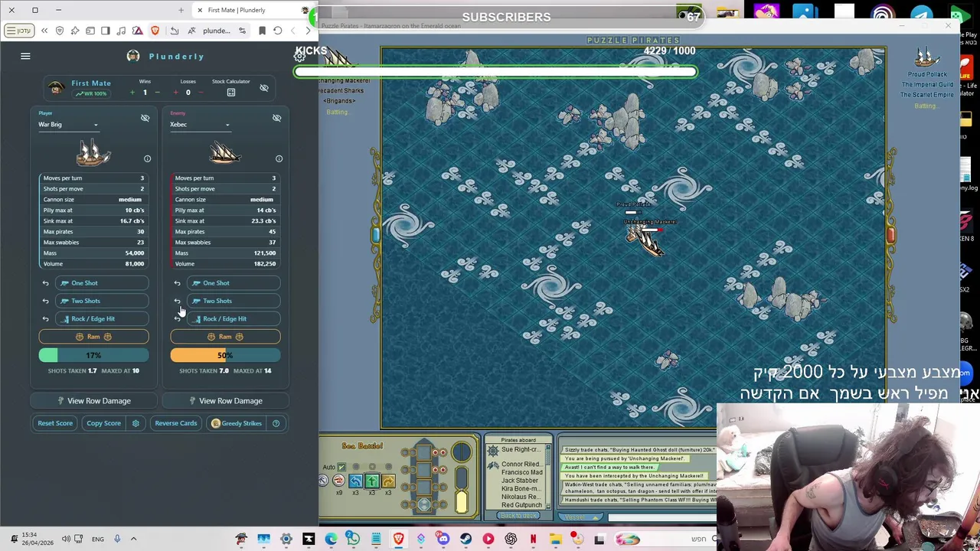980x551 pixels.
Task: Open the Vessel chat channel dropdown
Action: 580,517
